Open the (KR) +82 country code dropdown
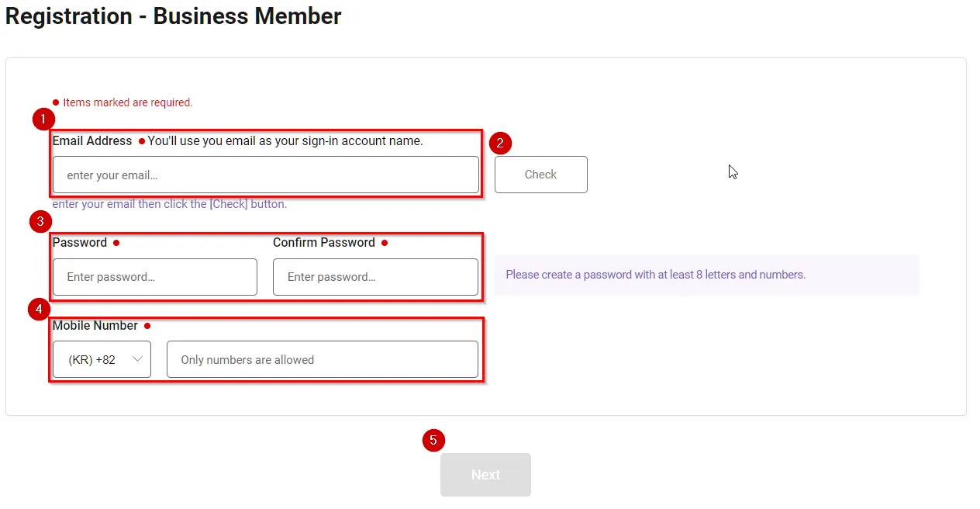980x509 pixels. tap(102, 359)
